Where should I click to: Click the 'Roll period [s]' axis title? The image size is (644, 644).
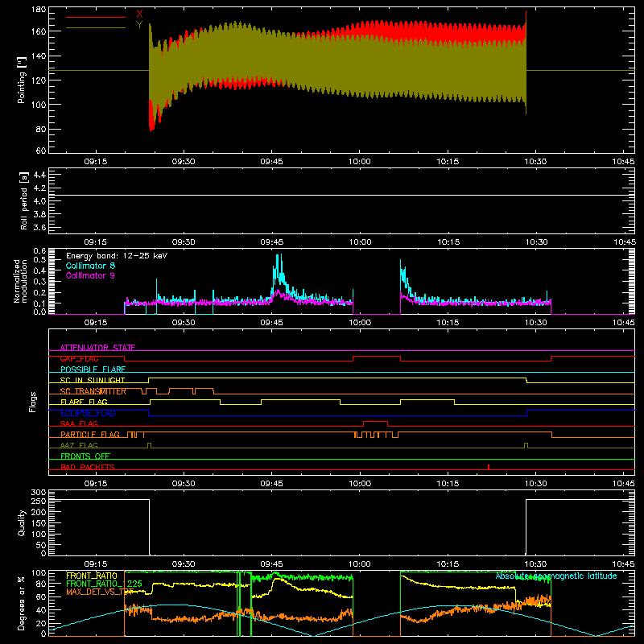pos(24,200)
